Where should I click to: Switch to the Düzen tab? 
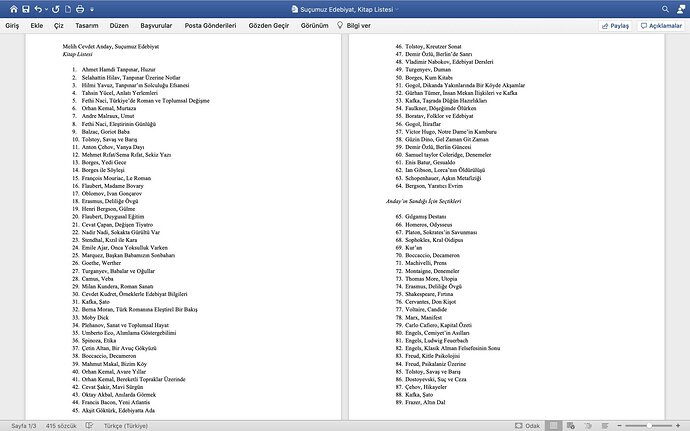click(119, 26)
